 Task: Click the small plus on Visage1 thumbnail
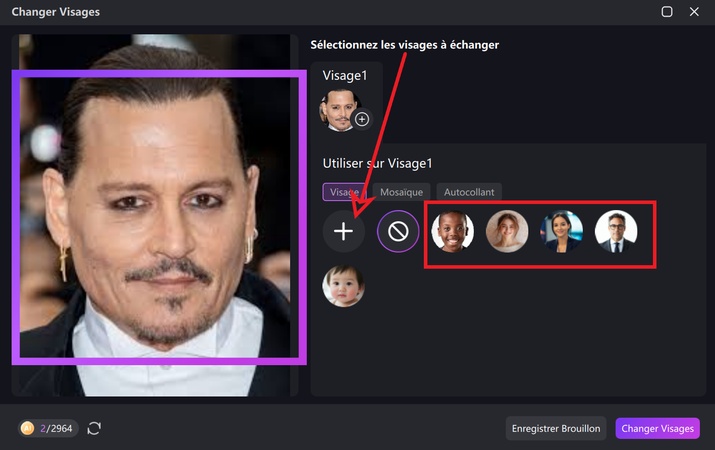click(x=362, y=119)
